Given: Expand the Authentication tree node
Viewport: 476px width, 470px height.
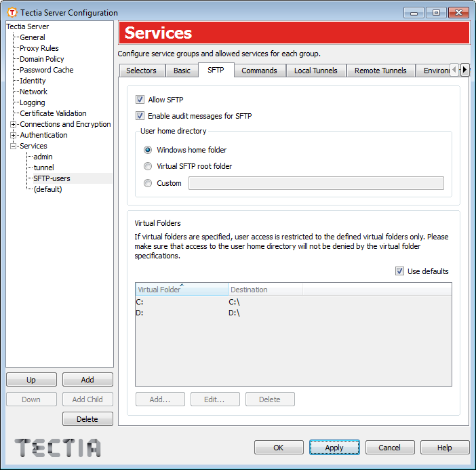Looking at the screenshot, I should coord(13,135).
